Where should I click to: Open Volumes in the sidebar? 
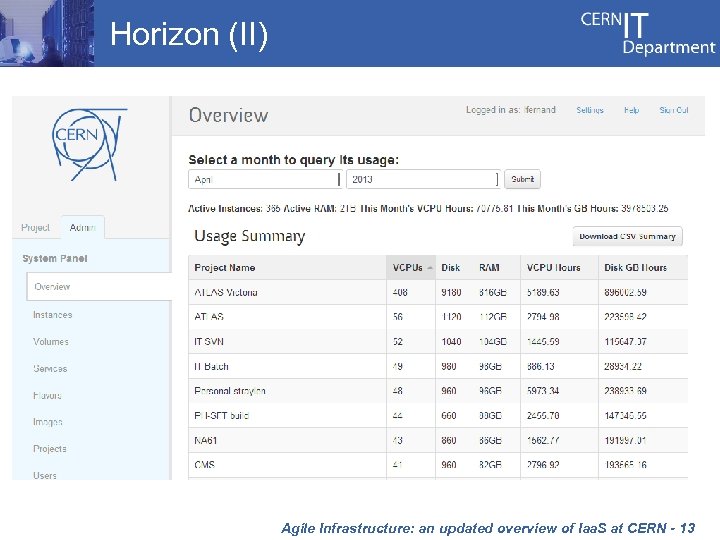(x=51, y=342)
